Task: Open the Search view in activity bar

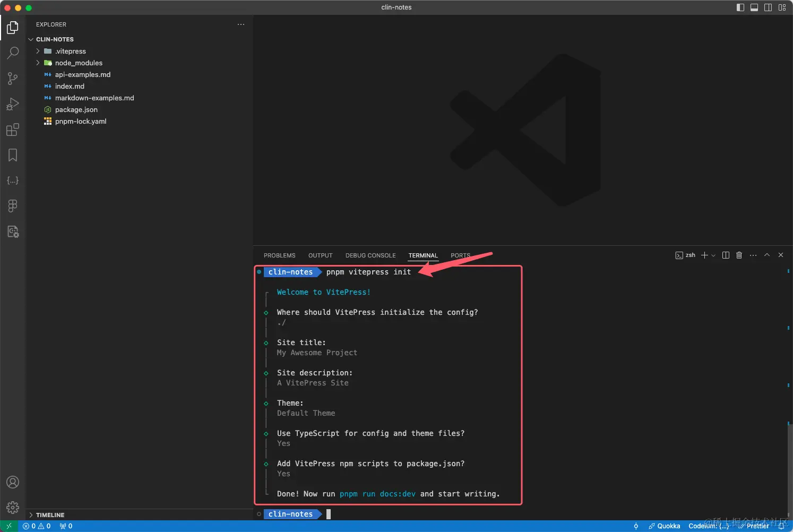Action: coord(13,53)
